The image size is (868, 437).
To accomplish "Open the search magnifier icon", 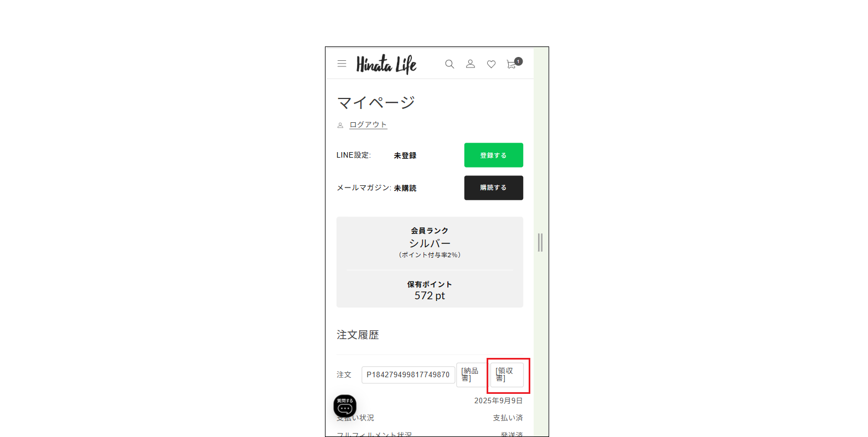I will coord(449,64).
